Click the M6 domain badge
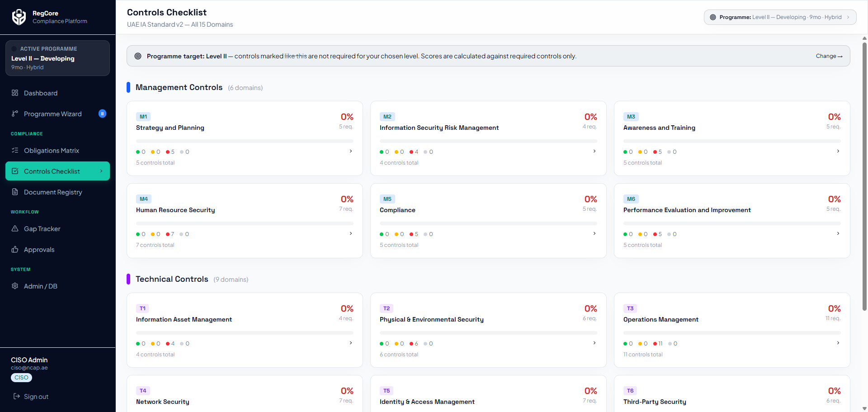 tap(631, 199)
